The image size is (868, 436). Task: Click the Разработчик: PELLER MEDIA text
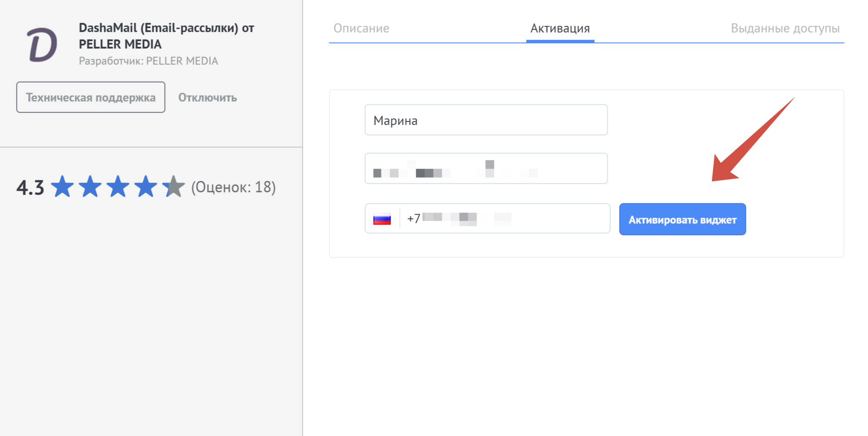[x=149, y=61]
